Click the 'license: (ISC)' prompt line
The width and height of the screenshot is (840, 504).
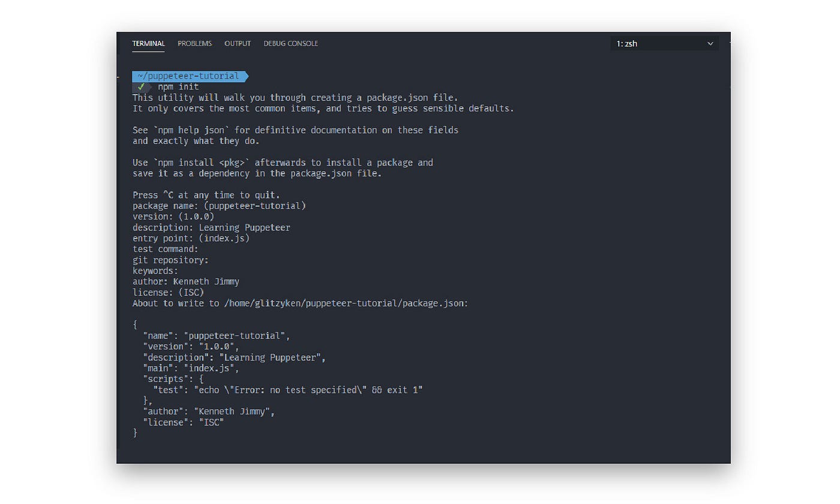point(169,292)
